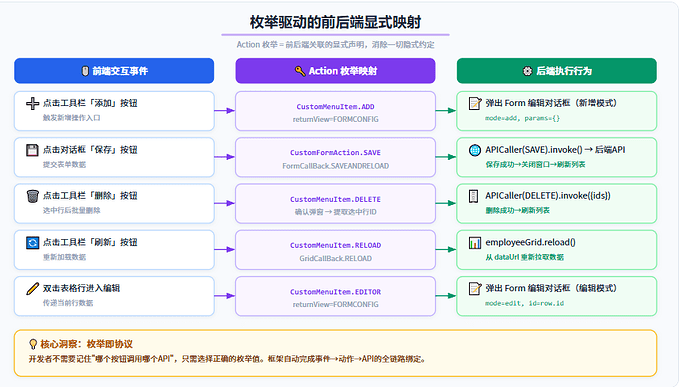Click returnView=FORMCONFIG under CustomMenuItem.ADD
Screen dimensions: 690x387
click(335, 119)
